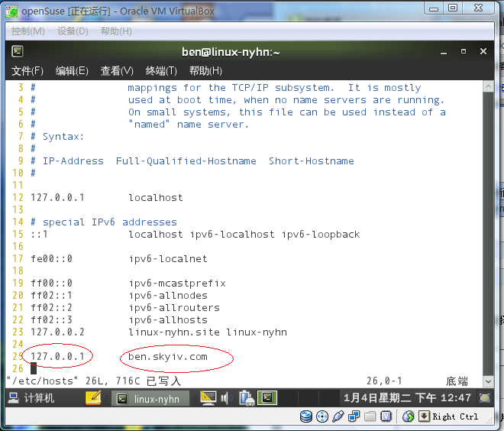Click the rightmost icon beside the panel clock
The width and height of the screenshot is (504, 431).
coord(485,398)
